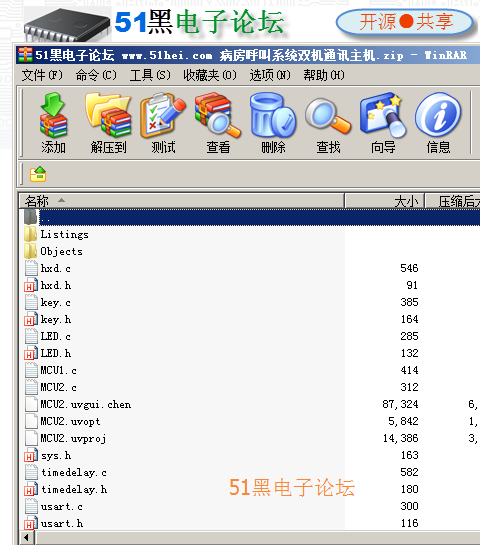Image resolution: width=480 pixels, height=545 pixels.
Task: Sort by the 大小 column header
Action: coord(384,201)
